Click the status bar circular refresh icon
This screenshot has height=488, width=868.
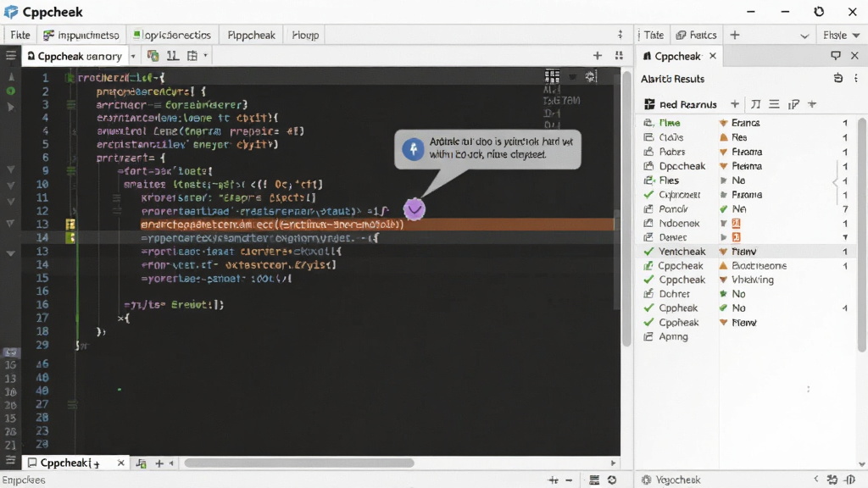coord(612,480)
